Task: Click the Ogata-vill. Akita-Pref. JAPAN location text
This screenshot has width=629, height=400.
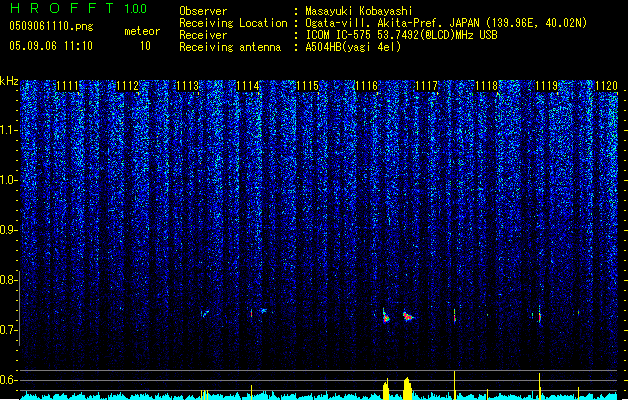Action: [446, 23]
